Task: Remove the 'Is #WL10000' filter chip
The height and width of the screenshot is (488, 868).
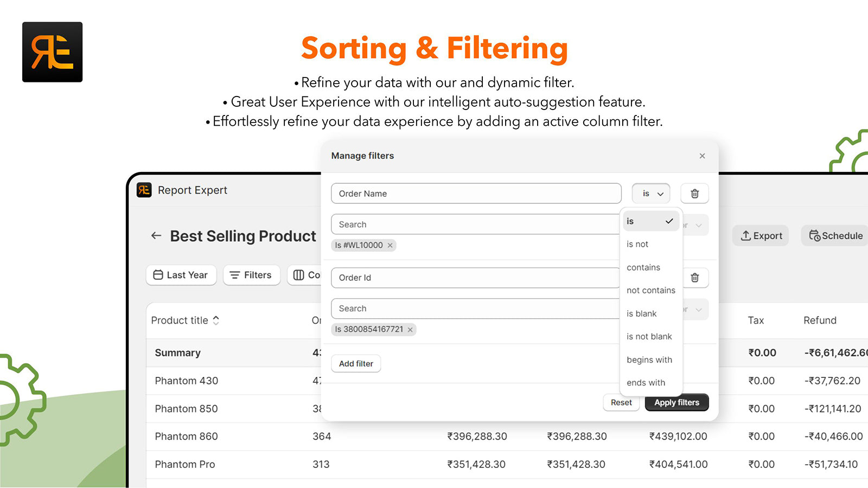Action: [x=390, y=245]
